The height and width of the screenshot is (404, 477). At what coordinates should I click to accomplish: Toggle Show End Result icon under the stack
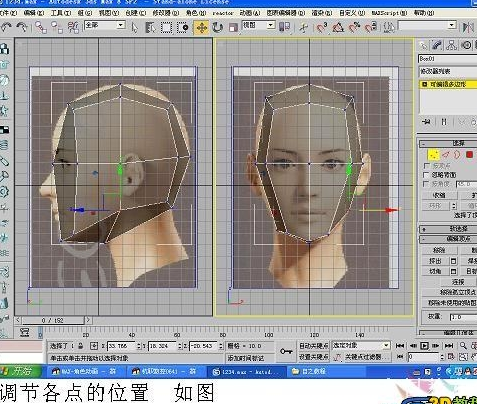(x=444, y=122)
